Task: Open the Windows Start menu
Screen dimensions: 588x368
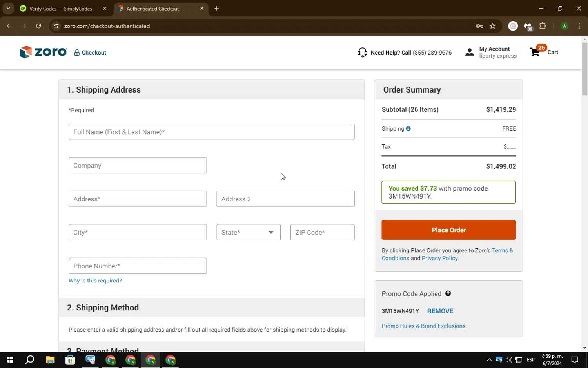Action: 10,360
